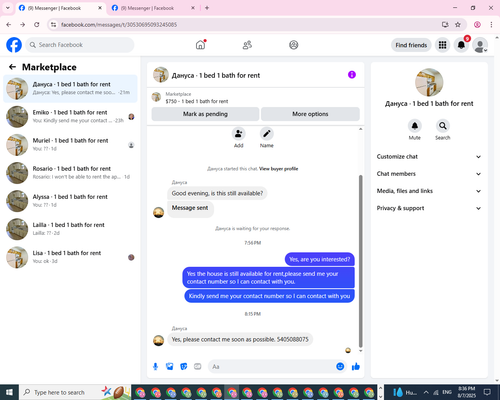Image resolution: width=500 pixels, height=400 pixels.
Task: Open the Windows notification center icon
Action: (487, 392)
